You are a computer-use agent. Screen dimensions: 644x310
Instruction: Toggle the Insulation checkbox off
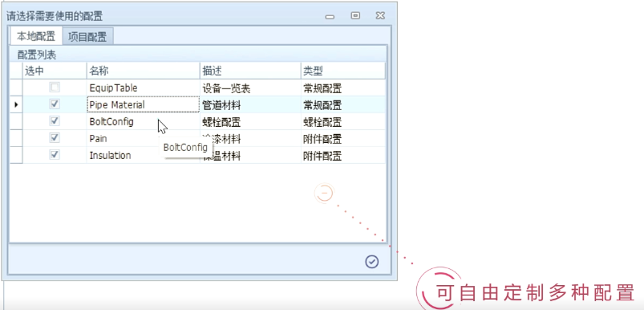point(55,155)
